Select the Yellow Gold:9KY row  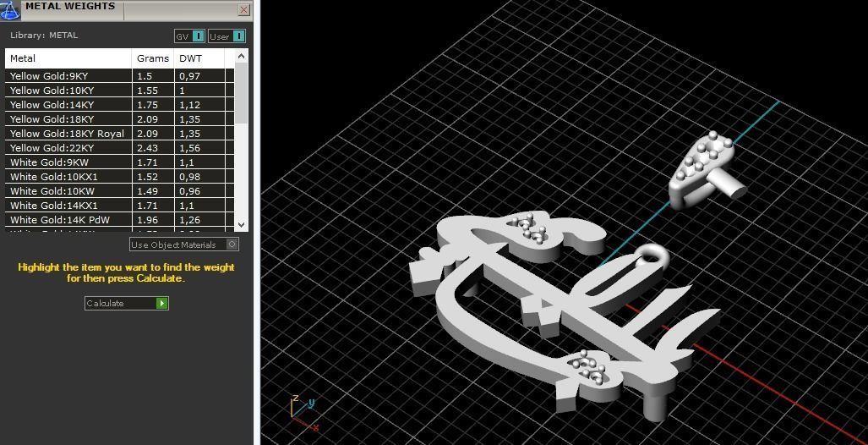tap(119, 76)
